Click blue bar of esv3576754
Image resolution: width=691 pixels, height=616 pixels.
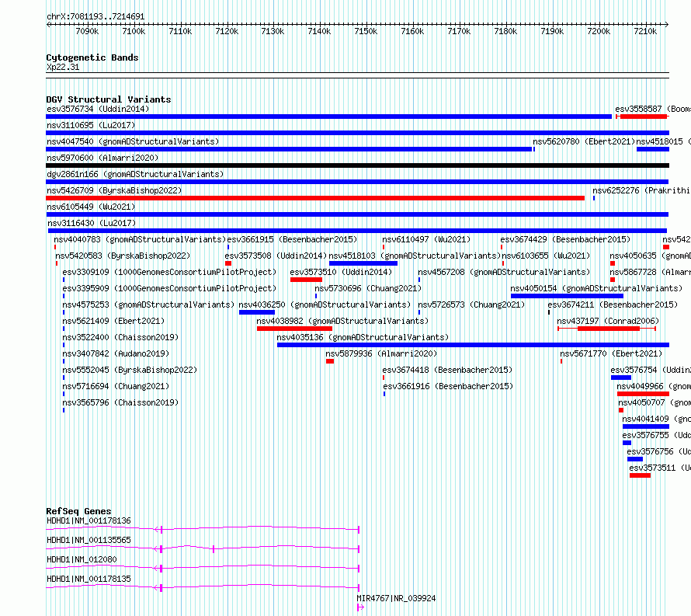click(x=621, y=378)
